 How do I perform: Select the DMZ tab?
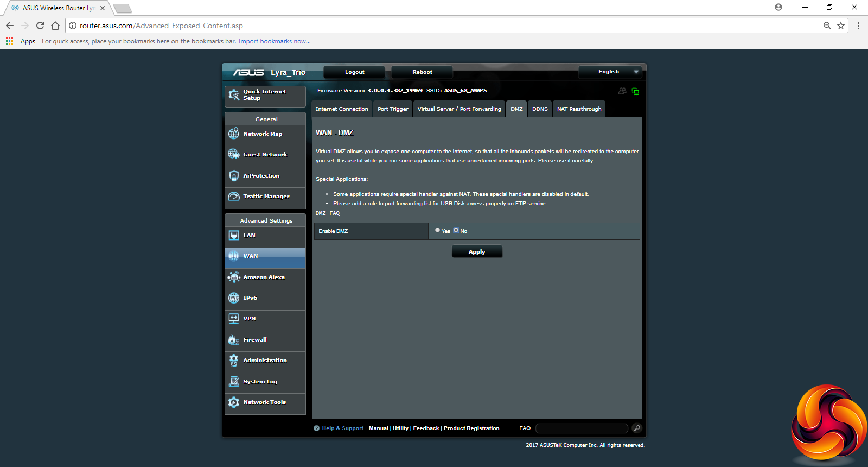tap(516, 109)
